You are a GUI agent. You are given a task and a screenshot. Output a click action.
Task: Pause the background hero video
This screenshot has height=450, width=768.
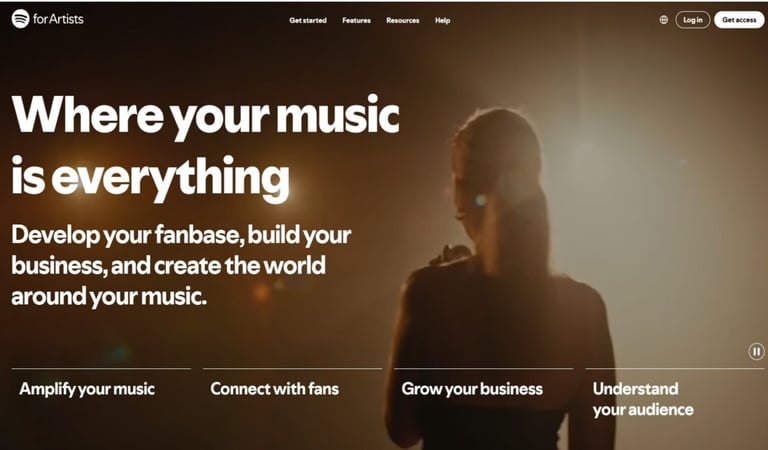pyautogui.click(x=756, y=351)
